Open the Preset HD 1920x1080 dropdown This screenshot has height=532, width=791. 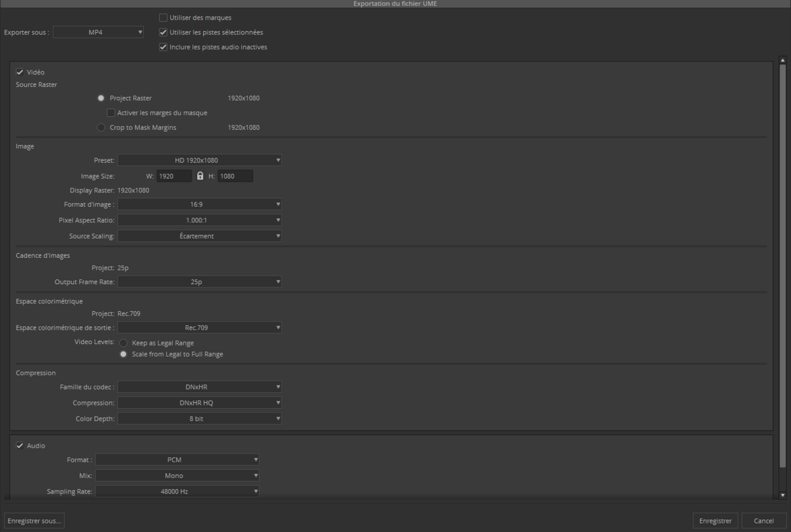pos(200,160)
